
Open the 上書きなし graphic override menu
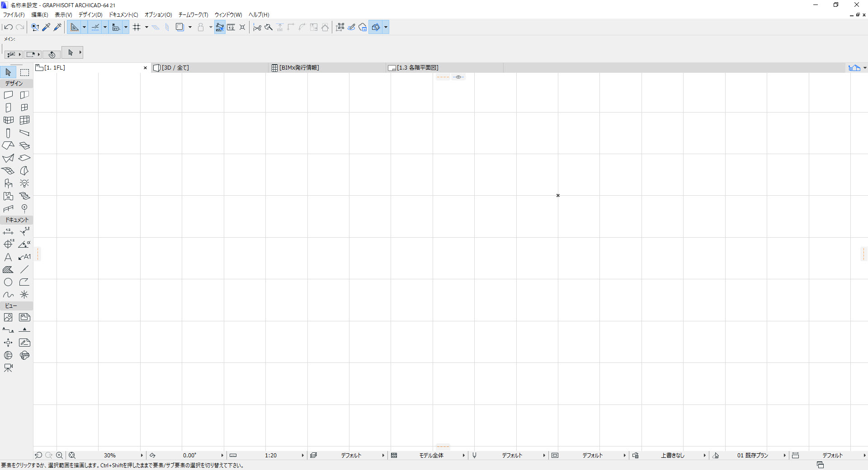(x=704, y=456)
